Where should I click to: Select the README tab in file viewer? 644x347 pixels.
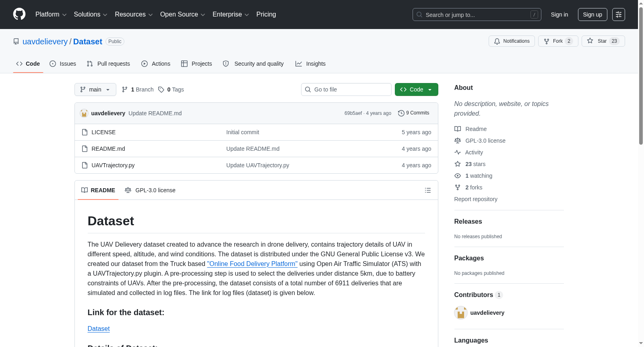click(x=98, y=190)
